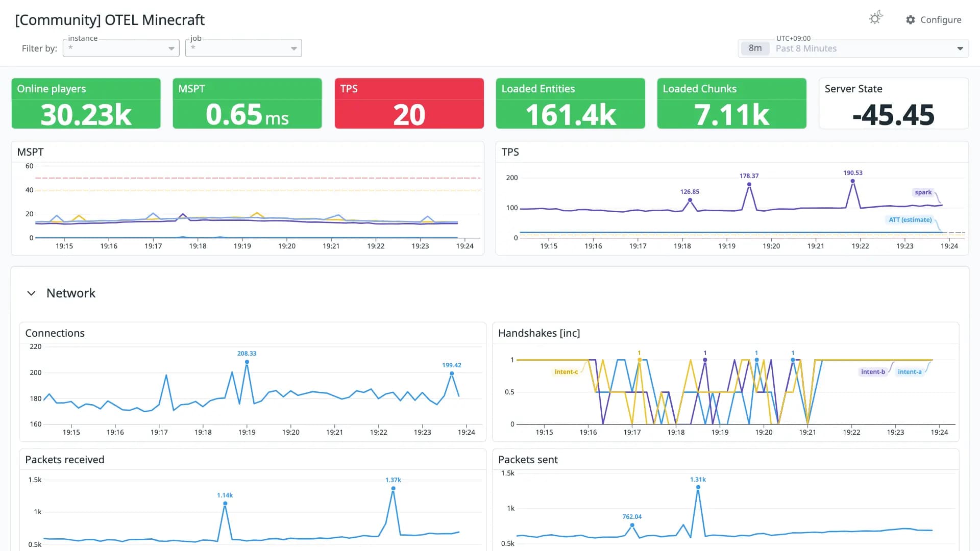
Task: Click the Handshakes [inc] graph title
Action: point(539,333)
